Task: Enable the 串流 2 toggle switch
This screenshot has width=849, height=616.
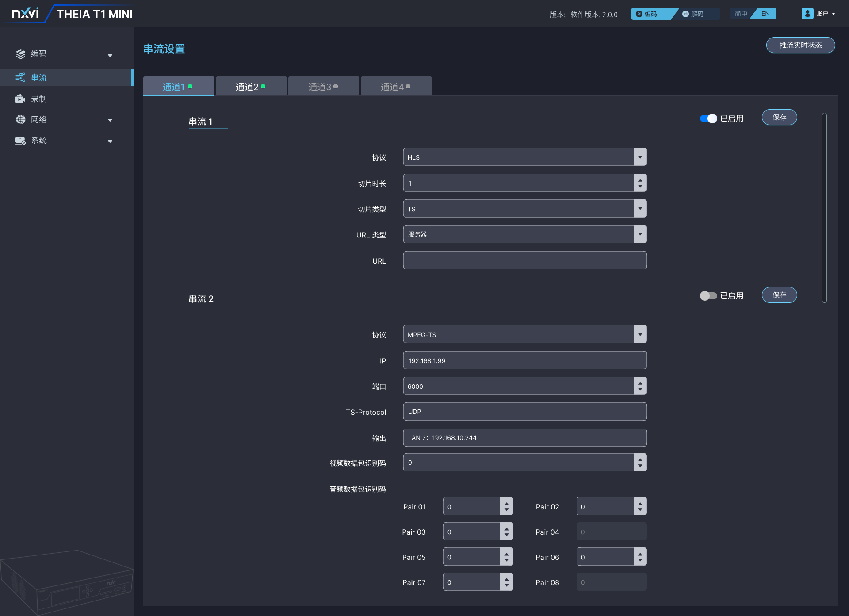Action: (x=708, y=296)
